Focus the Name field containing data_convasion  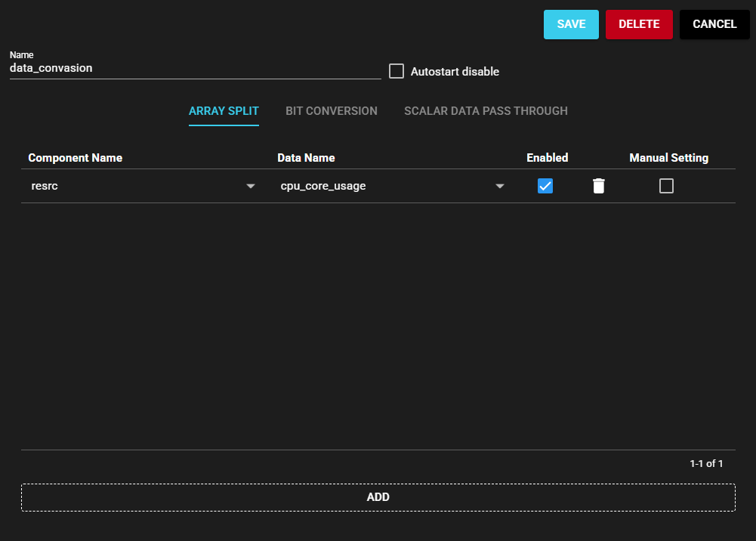(x=195, y=68)
